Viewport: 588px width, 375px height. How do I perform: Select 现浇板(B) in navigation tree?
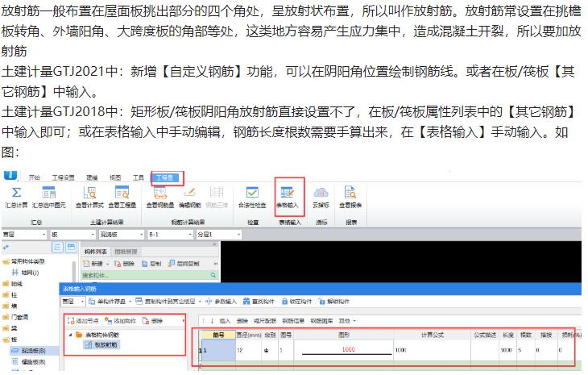pos(28,351)
